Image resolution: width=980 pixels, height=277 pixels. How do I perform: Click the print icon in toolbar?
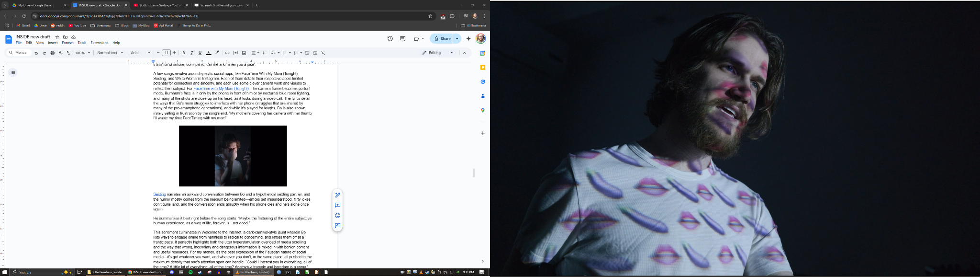(x=52, y=53)
